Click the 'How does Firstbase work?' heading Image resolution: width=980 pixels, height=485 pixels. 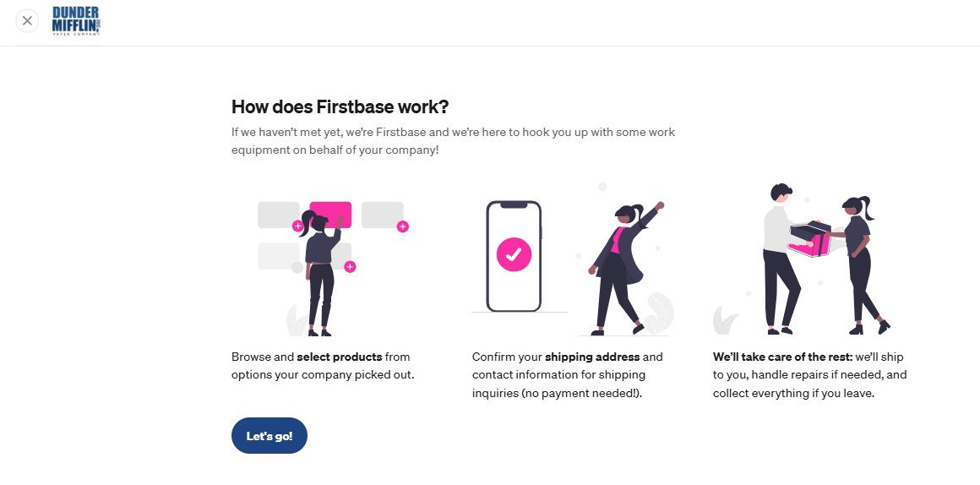(340, 106)
